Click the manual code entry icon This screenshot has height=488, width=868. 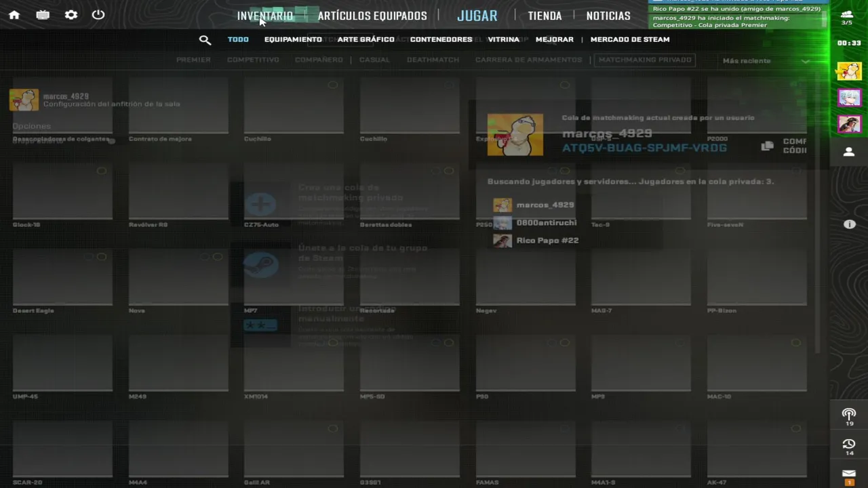pyautogui.click(x=260, y=325)
